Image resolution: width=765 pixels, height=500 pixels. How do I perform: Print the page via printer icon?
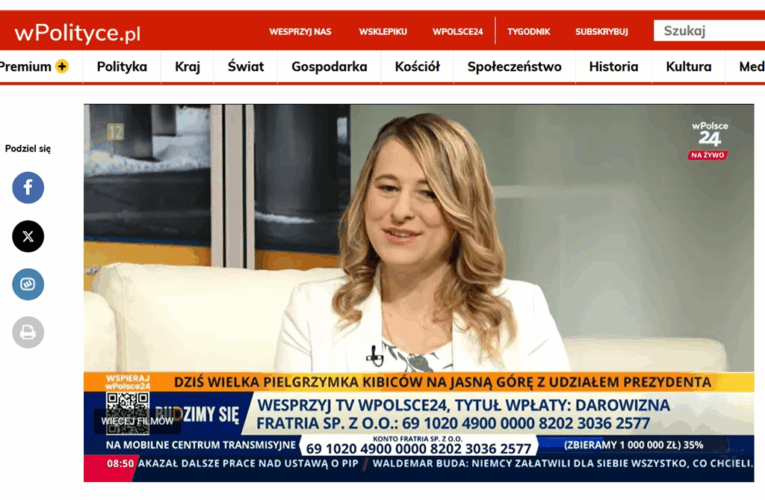(x=28, y=332)
